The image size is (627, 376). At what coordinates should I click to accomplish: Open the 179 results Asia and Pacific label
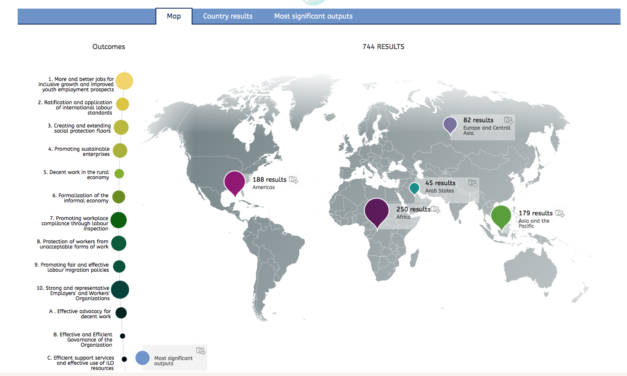pyautogui.click(x=535, y=219)
